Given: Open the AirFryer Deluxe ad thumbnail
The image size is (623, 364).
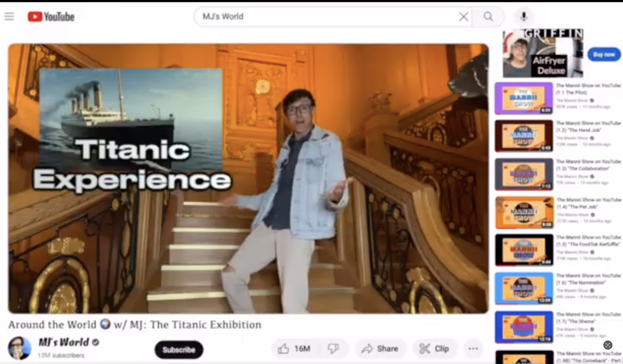Looking at the screenshot, I should point(543,54).
